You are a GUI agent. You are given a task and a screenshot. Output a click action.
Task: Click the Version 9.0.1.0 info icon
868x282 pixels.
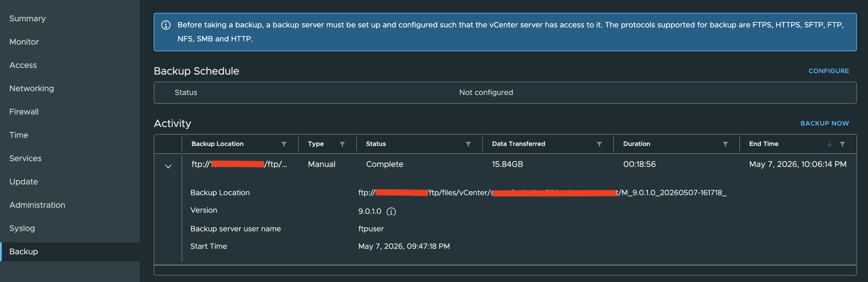pos(391,211)
